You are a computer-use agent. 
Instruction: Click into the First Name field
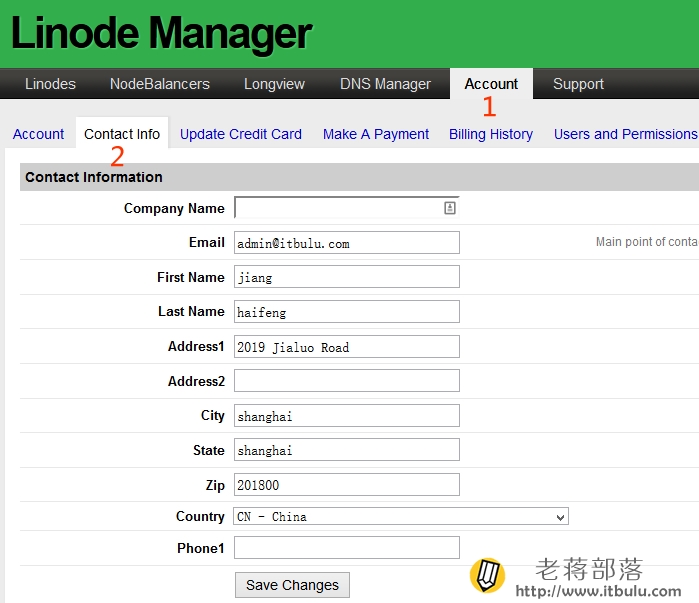click(x=347, y=277)
